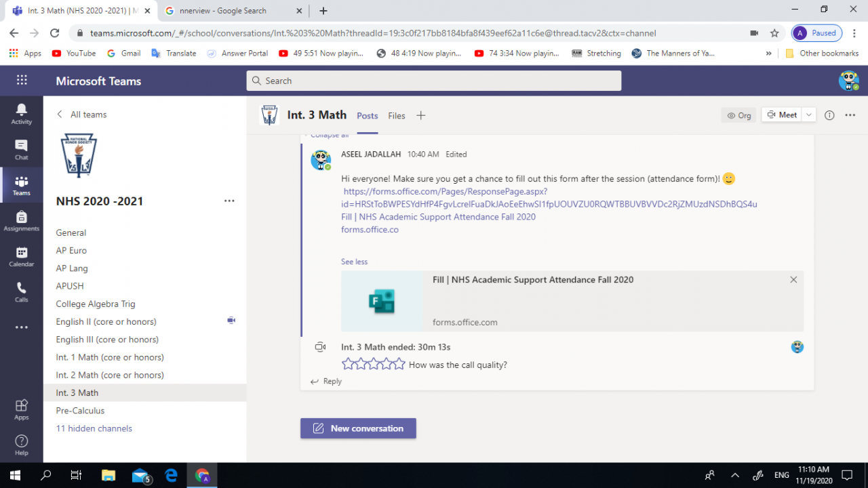Start a New conversation
The height and width of the screenshot is (488, 868).
[358, 428]
